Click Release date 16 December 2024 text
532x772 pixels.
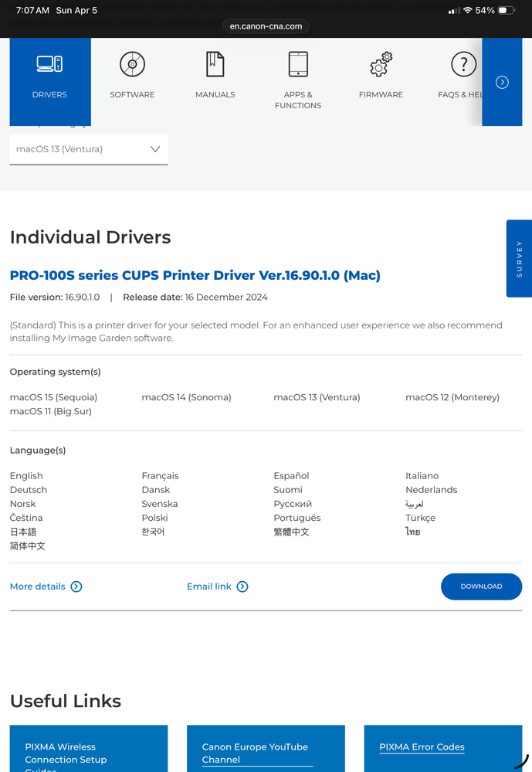195,297
